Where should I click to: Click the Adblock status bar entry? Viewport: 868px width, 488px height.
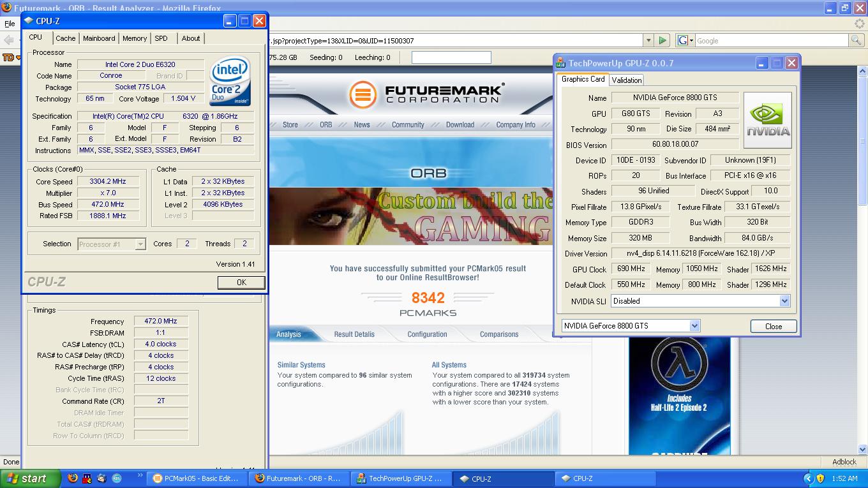(844, 462)
